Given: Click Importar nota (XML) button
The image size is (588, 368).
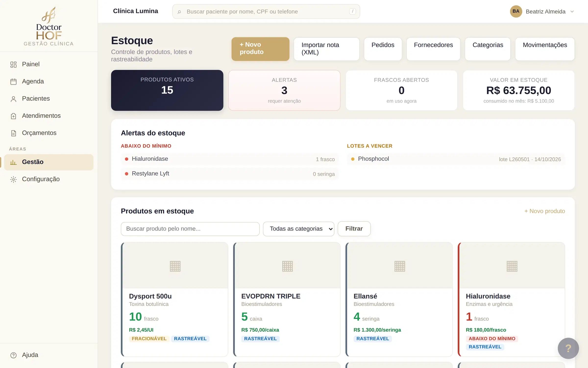Looking at the screenshot, I should click(326, 49).
